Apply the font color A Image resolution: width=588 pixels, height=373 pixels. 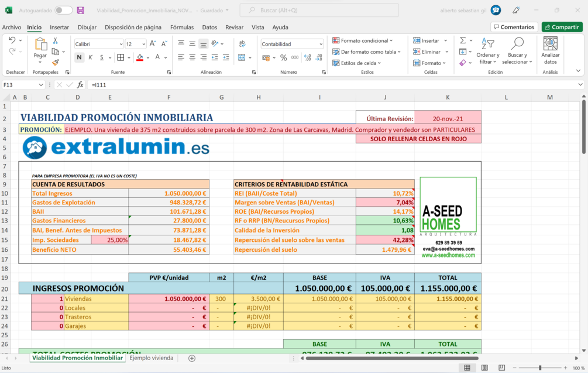point(157,57)
